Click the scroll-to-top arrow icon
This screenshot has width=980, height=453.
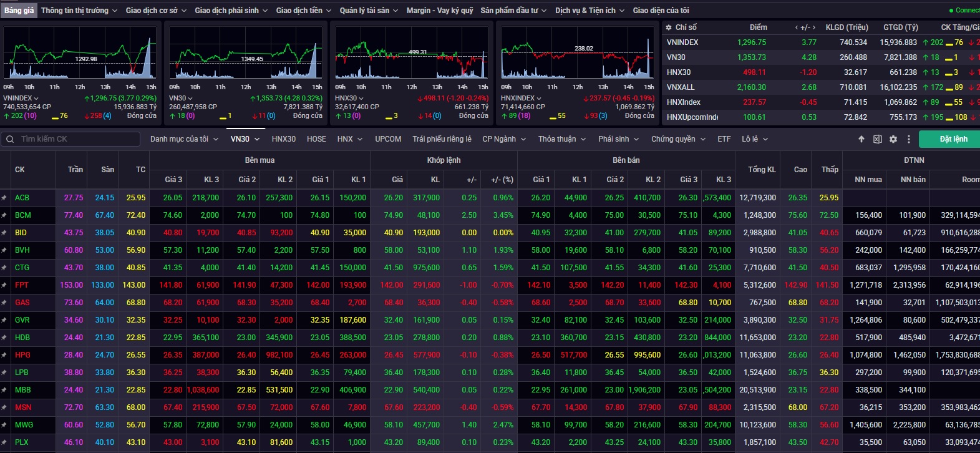[861, 139]
